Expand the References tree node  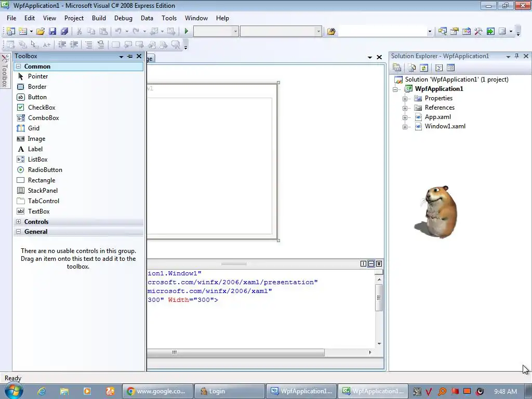pyautogui.click(x=405, y=108)
